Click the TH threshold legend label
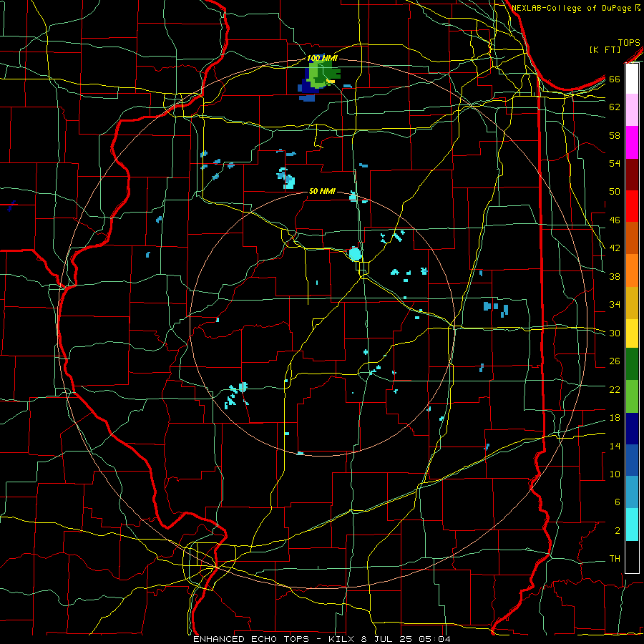The height and width of the screenshot is (644, 644). (615, 559)
